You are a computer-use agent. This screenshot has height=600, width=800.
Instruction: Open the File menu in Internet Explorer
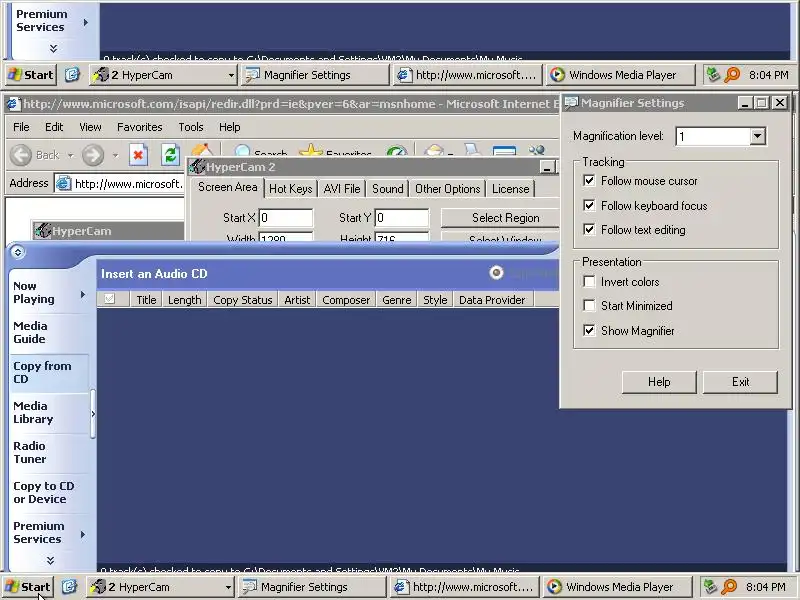click(21, 127)
